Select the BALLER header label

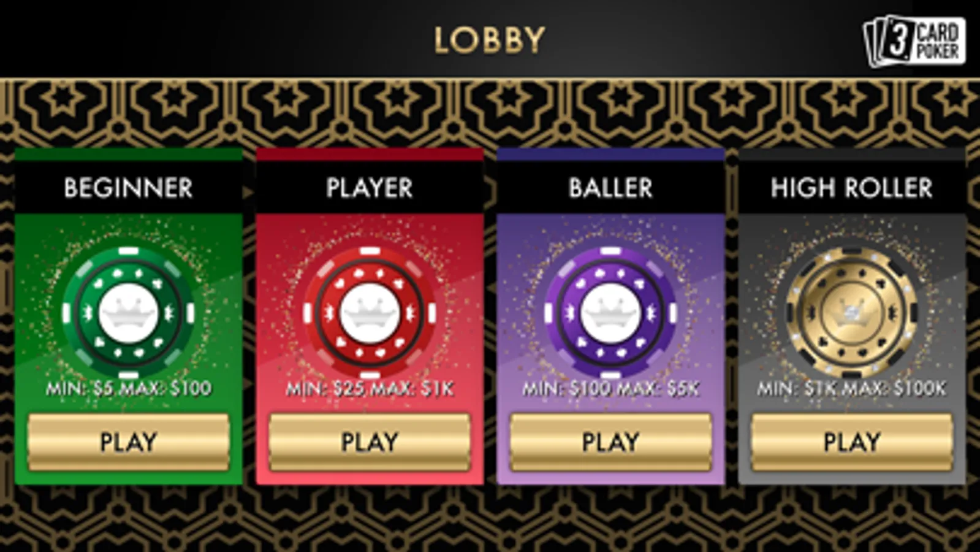pos(610,188)
